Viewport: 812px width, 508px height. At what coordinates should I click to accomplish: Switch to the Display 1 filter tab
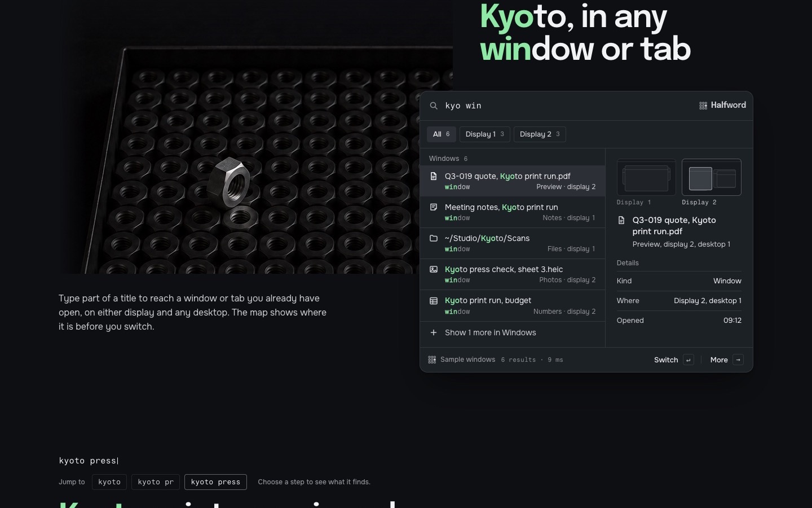(485, 134)
